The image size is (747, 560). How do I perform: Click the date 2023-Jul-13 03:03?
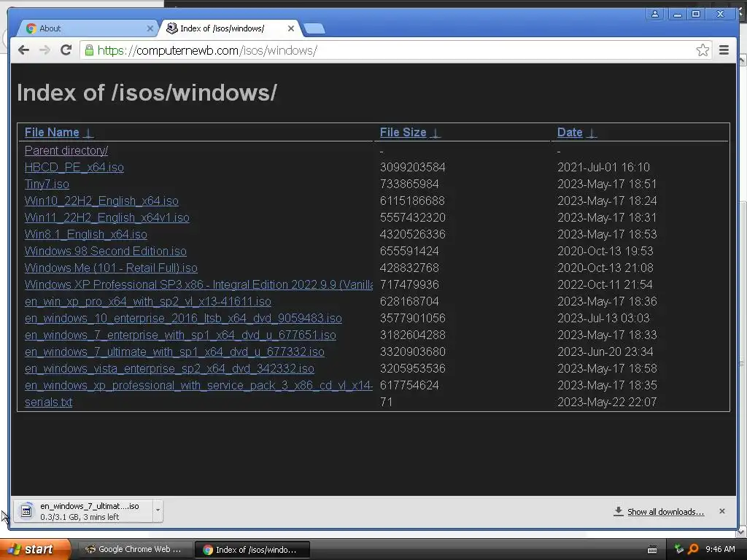click(x=603, y=318)
